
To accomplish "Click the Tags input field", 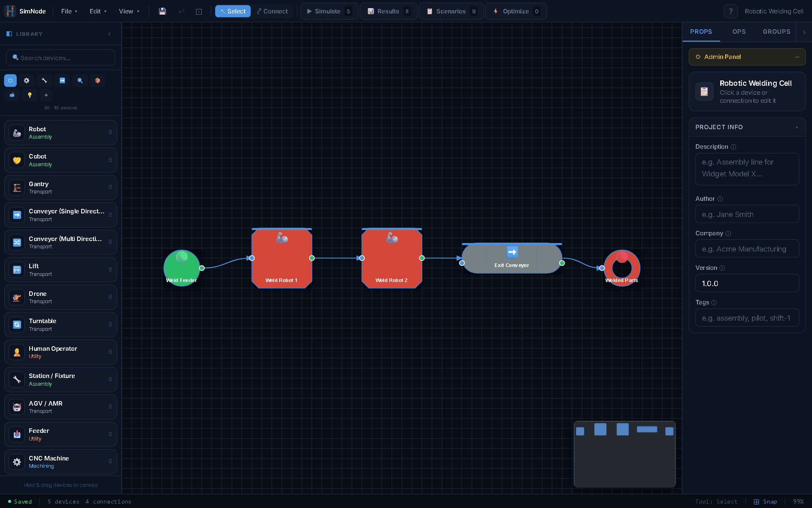I will [747, 318].
